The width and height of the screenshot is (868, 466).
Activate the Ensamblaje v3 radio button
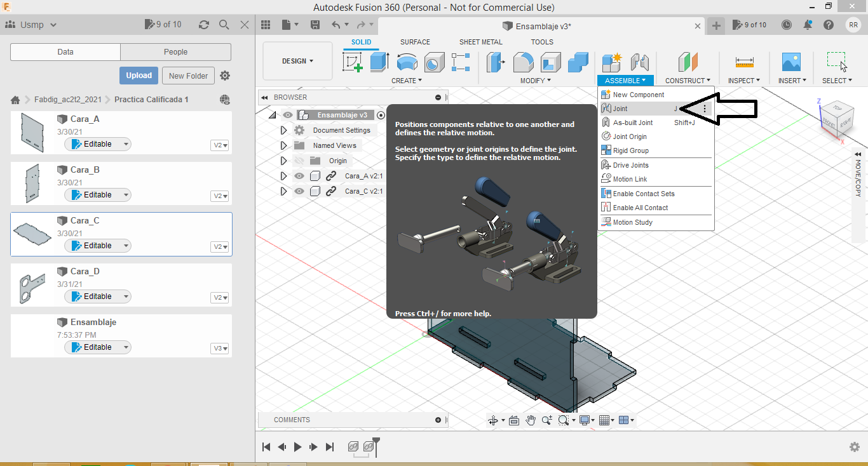(x=381, y=115)
